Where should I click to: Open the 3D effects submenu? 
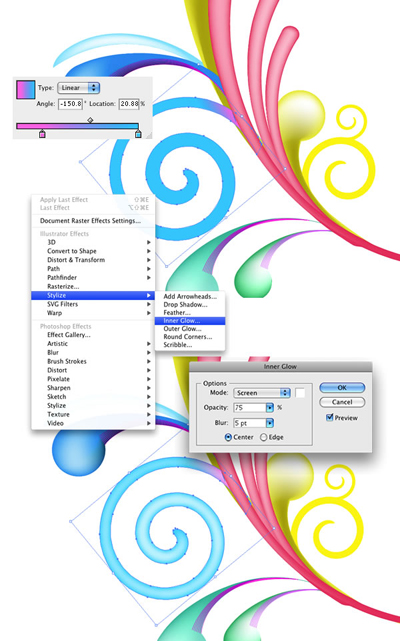pos(93,242)
